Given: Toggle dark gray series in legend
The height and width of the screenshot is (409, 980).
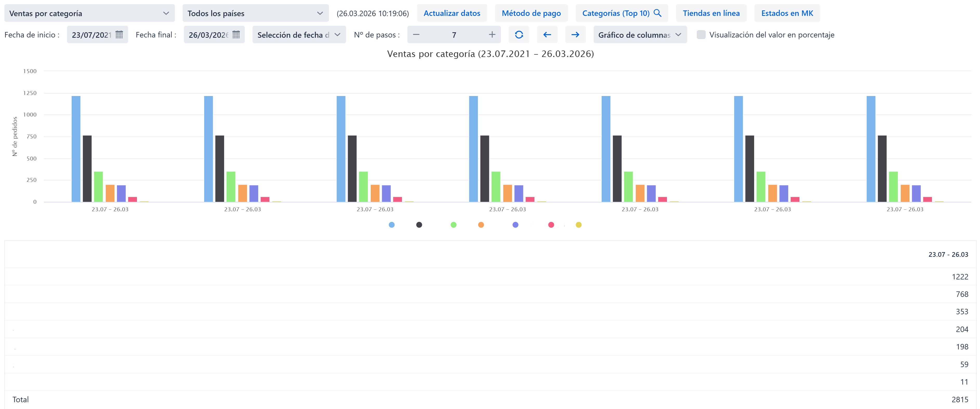Looking at the screenshot, I should (x=419, y=225).
